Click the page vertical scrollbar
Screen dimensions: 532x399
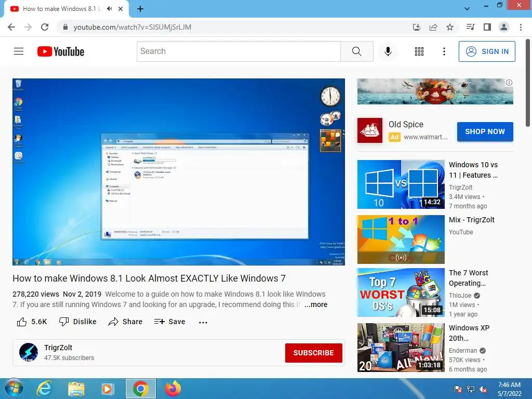tap(528, 83)
